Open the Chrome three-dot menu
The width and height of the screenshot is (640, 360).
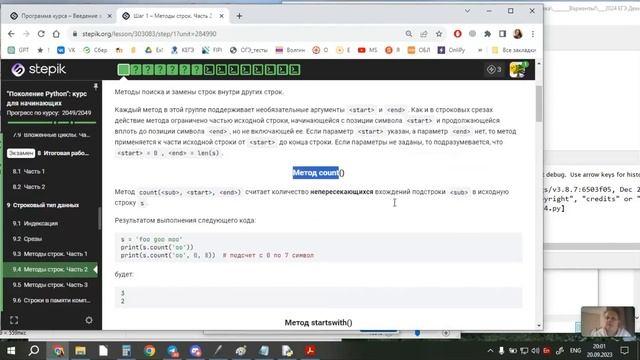533,34
